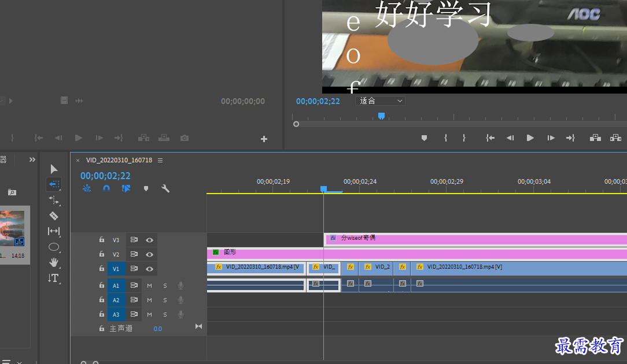
Task: Select the 图形 graphic clip on V2
Action: [416, 253]
